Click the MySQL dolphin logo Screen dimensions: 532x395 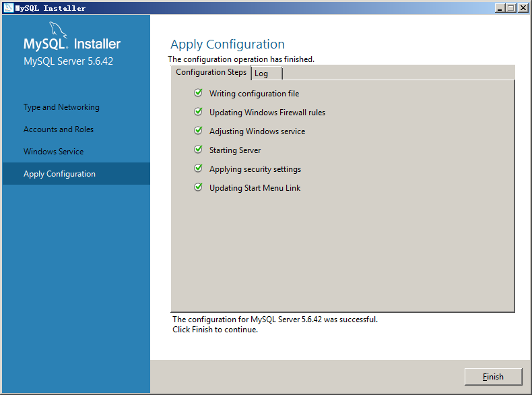coord(58,29)
